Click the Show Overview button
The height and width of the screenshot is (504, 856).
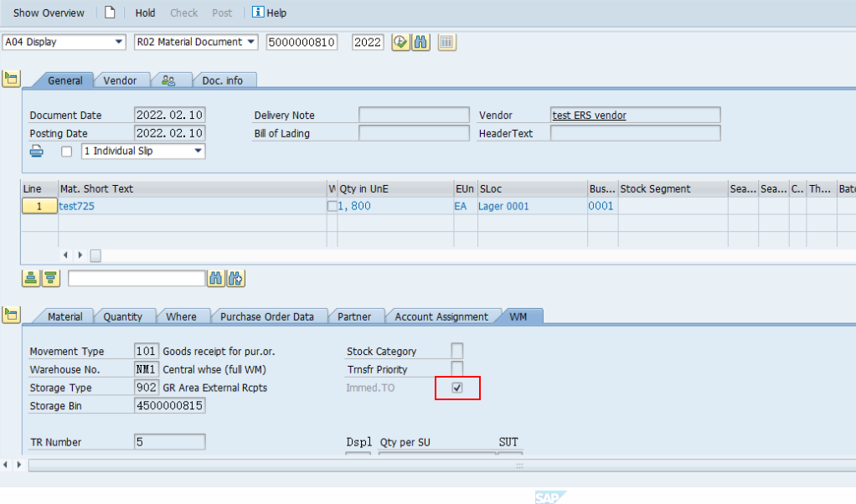point(48,13)
